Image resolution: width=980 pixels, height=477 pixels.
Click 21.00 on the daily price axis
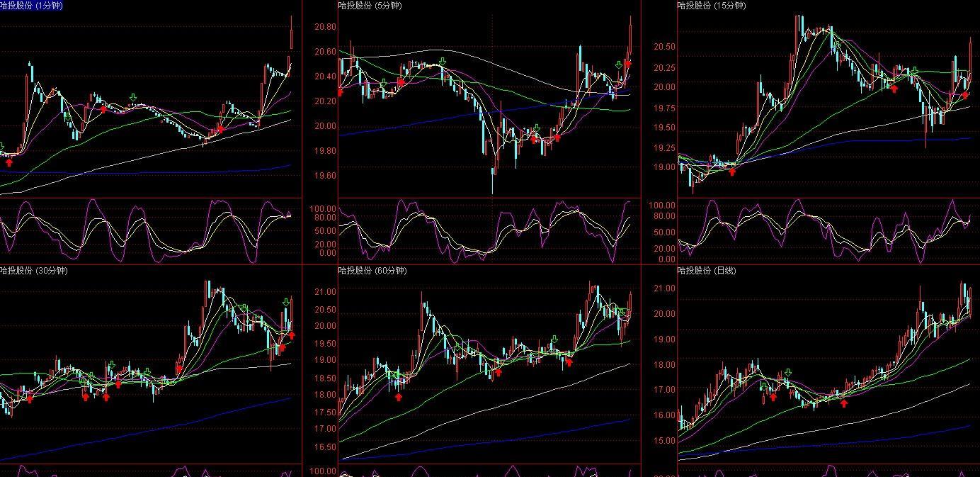click(x=664, y=288)
